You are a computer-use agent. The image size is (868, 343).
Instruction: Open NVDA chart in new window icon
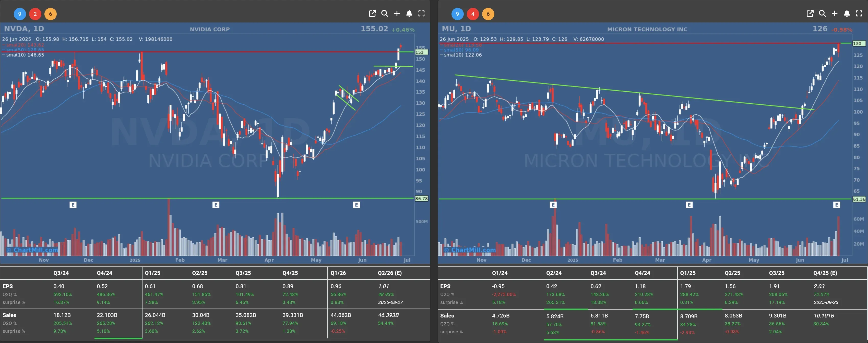coord(372,14)
